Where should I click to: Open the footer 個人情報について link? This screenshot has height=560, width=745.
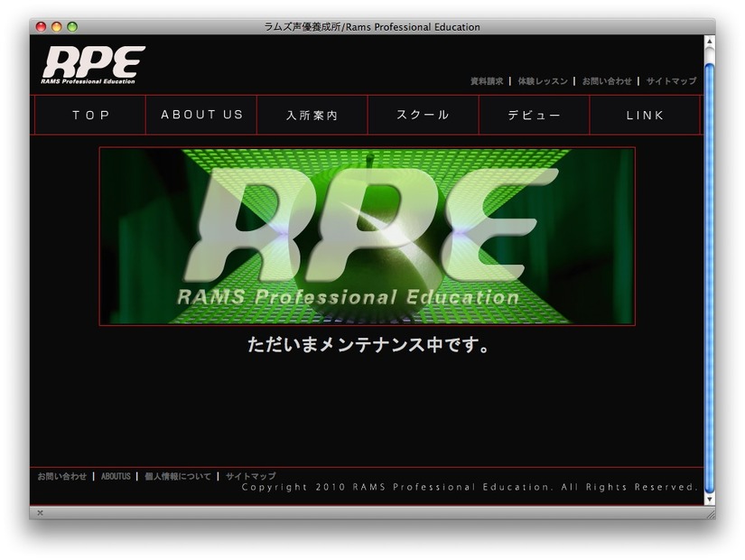tap(178, 476)
